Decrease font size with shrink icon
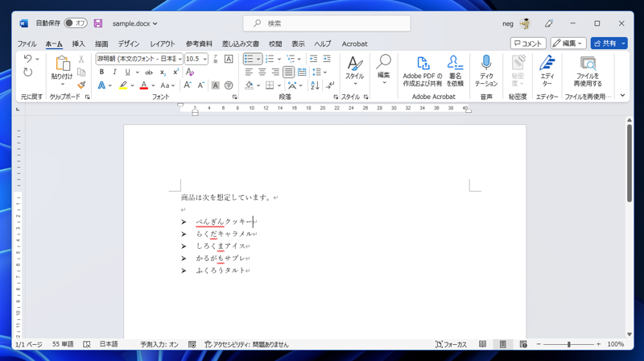 (200, 85)
